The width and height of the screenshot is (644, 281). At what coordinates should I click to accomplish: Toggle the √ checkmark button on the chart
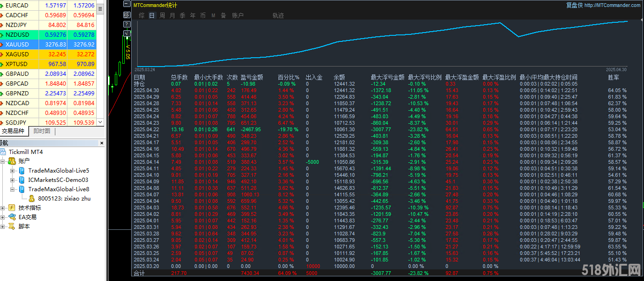(x=126, y=33)
